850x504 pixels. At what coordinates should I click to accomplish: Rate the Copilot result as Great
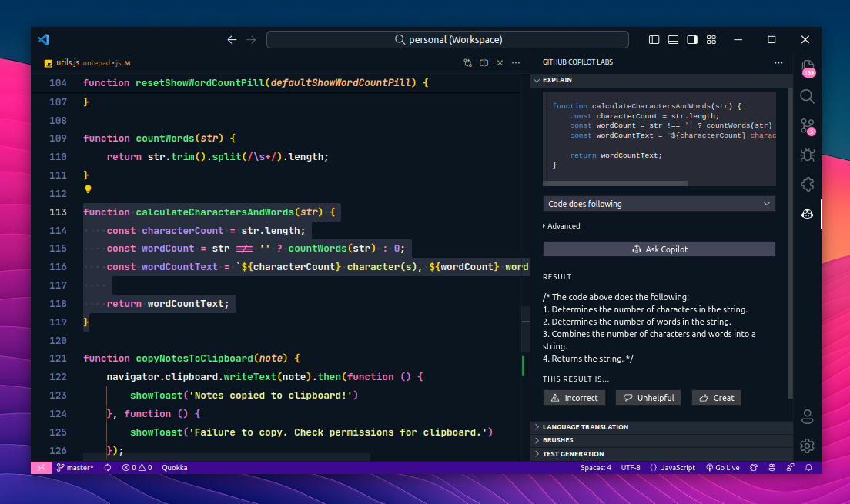716,397
